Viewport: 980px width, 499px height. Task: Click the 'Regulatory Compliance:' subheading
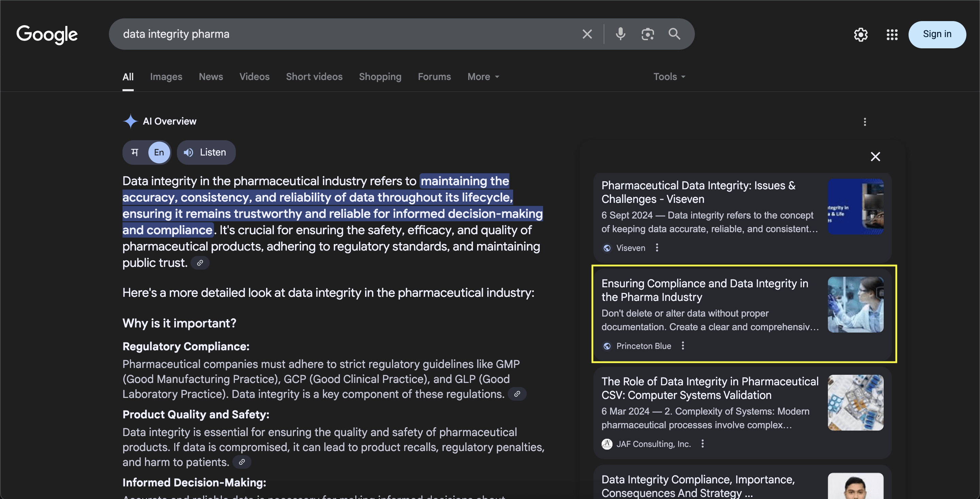(186, 347)
